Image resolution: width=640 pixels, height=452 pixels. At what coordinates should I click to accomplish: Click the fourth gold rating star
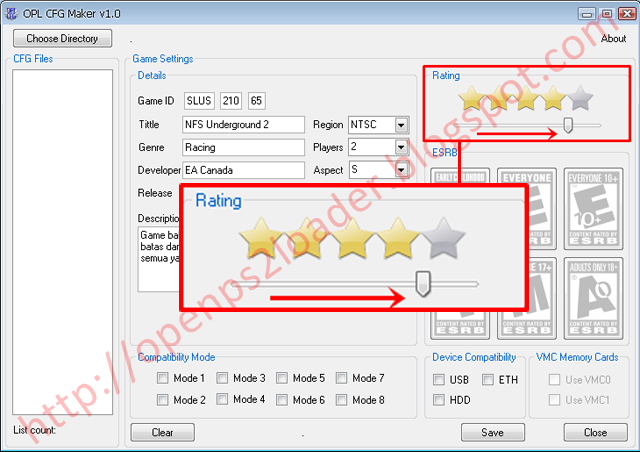point(553,98)
